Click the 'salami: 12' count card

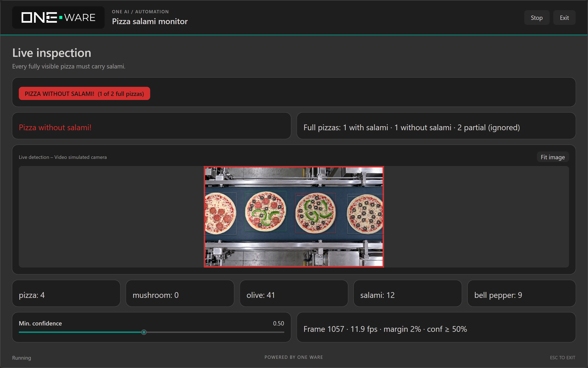(x=408, y=293)
